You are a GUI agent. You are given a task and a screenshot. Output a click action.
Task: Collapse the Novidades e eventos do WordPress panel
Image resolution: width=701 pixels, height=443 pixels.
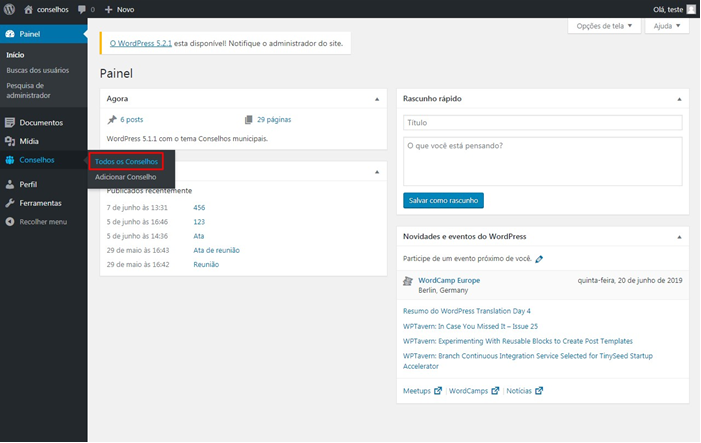679,237
